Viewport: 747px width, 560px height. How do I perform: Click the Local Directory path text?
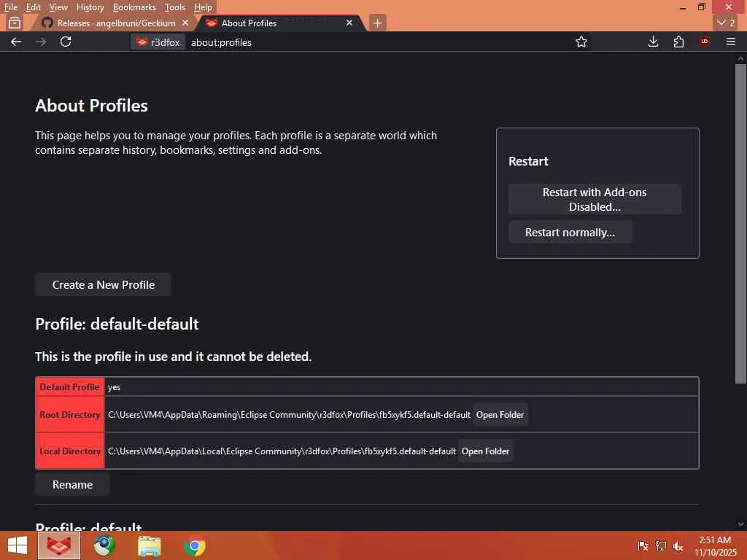tap(282, 451)
